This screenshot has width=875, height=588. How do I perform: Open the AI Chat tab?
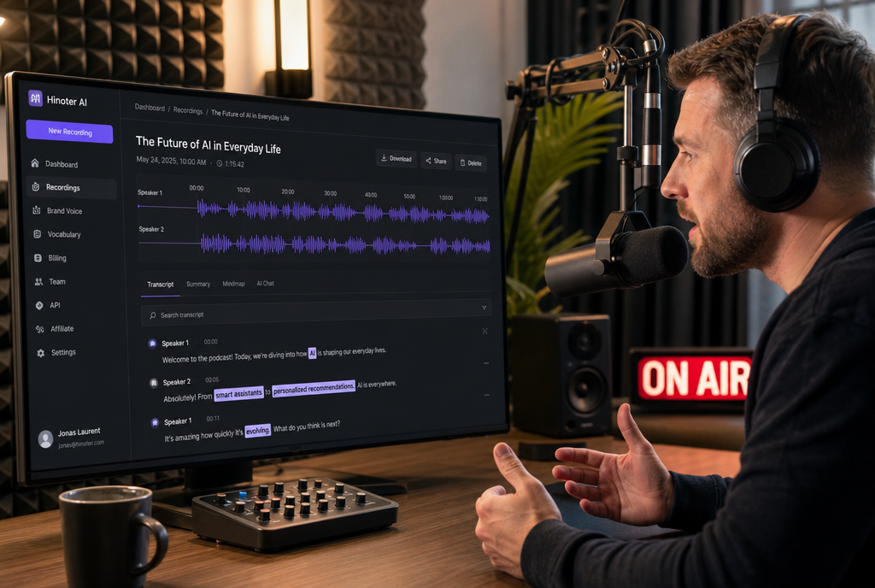(265, 284)
